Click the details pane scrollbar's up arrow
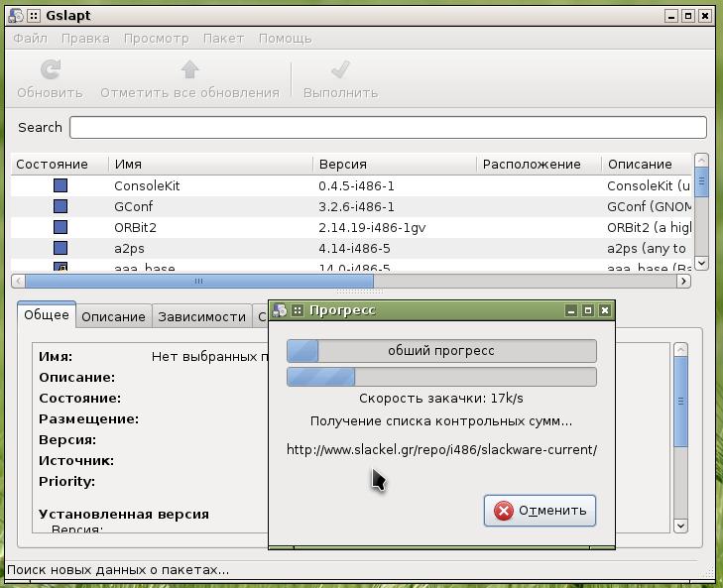This screenshot has width=723, height=588. coord(680,350)
